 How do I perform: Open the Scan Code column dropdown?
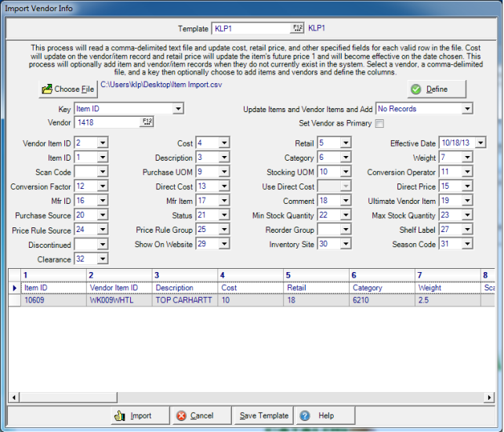pyautogui.click(x=103, y=172)
